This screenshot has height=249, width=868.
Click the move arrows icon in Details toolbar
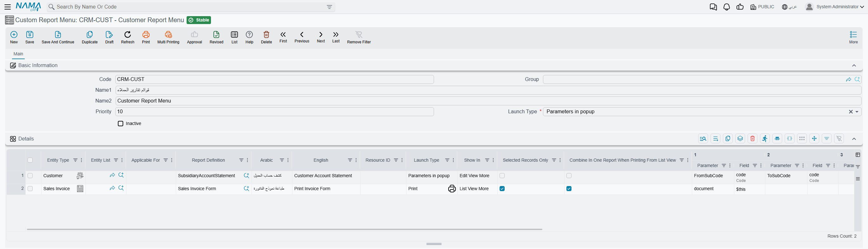(x=814, y=139)
